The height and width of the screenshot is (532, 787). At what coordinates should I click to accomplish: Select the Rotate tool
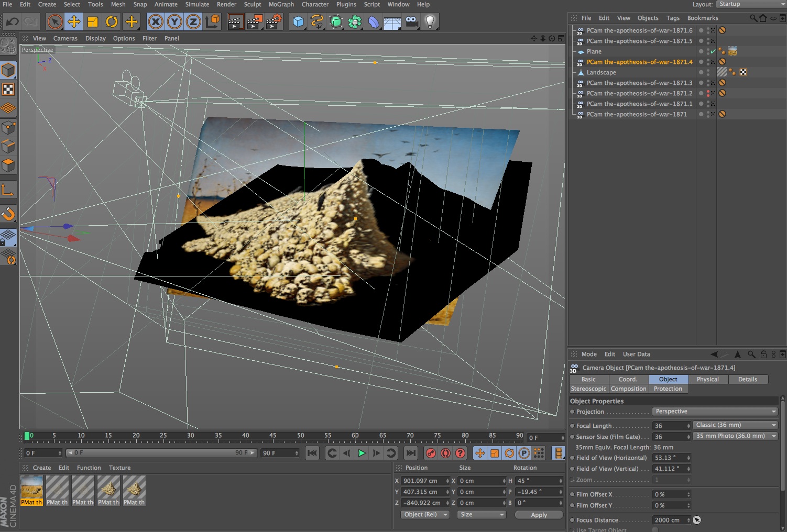pos(112,22)
